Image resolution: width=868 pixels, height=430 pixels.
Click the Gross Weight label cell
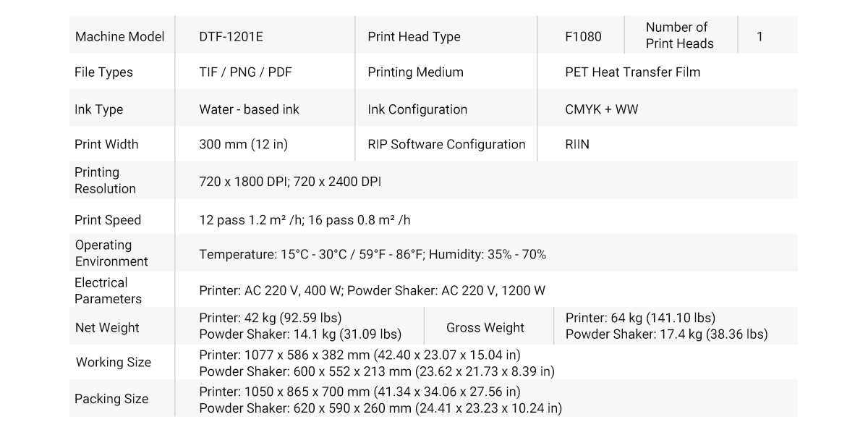[x=485, y=328]
